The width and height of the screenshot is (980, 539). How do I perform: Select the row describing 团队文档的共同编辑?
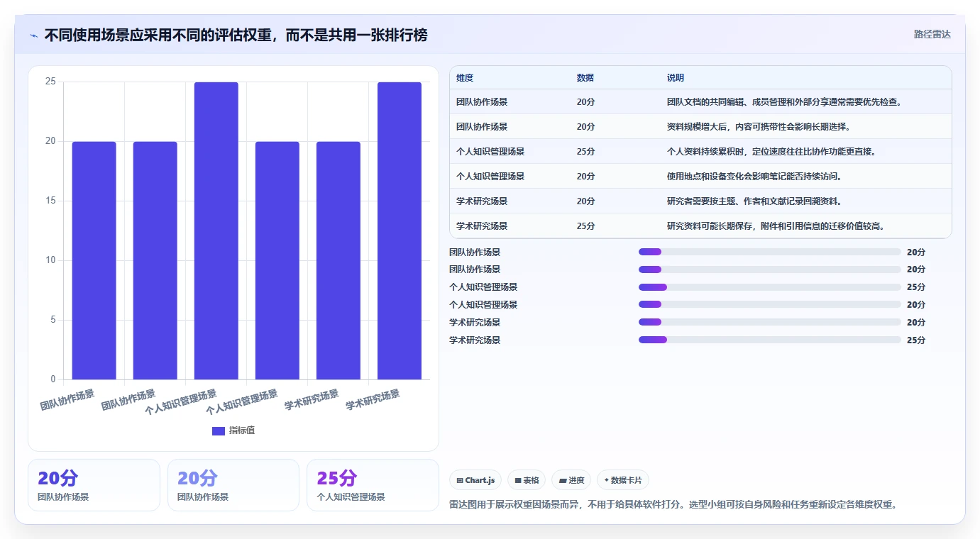click(700, 101)
